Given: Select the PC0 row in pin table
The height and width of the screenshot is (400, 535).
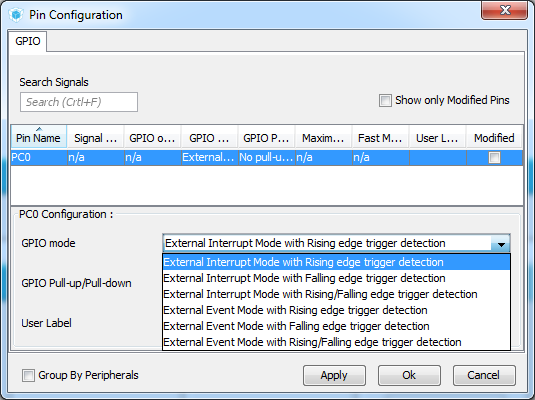Looking at the screenshot, I should [x=266, y=158].
